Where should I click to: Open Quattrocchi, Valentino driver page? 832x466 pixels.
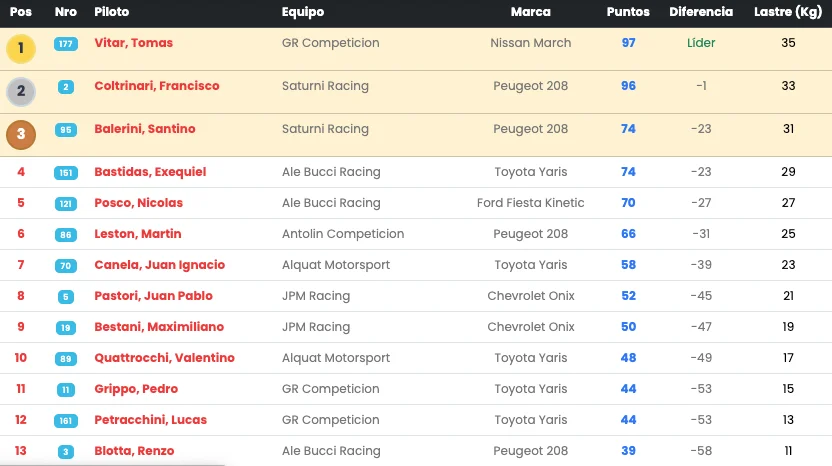164,359
